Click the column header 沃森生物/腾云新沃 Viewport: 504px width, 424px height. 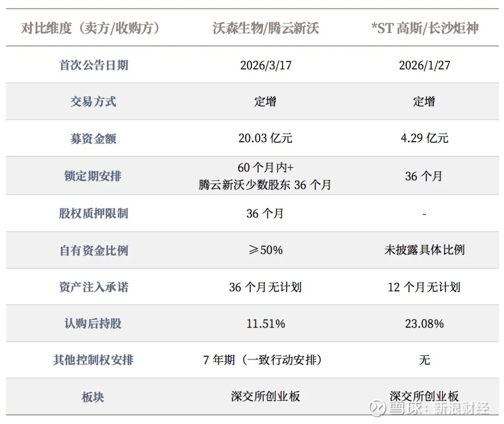click(266, 28)
